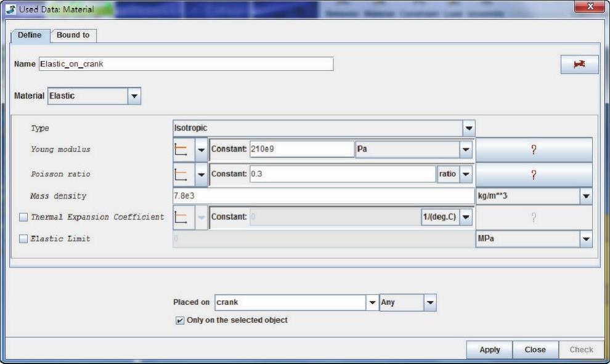Uncheck Only on the selected object

[x=180, y=320]
